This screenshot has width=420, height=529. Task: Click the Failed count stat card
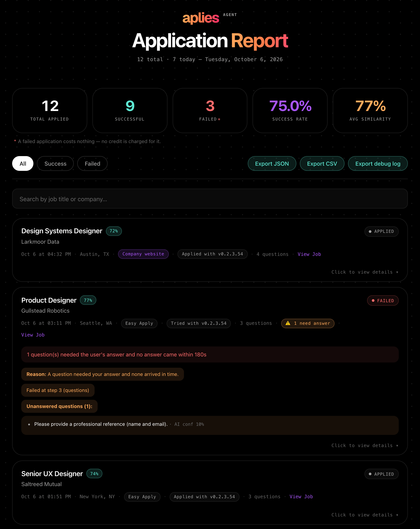[x=210, y=110]
